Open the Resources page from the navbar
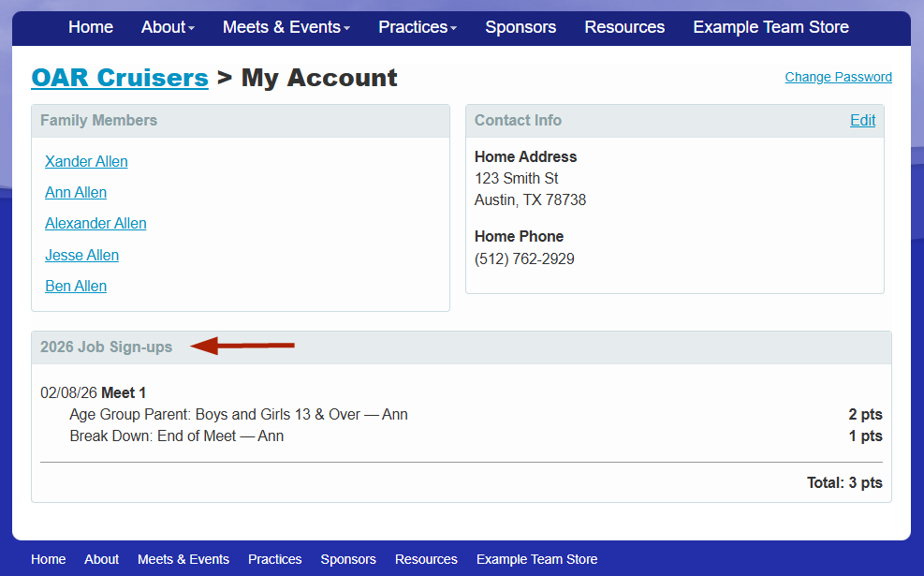 click(623, 27)
